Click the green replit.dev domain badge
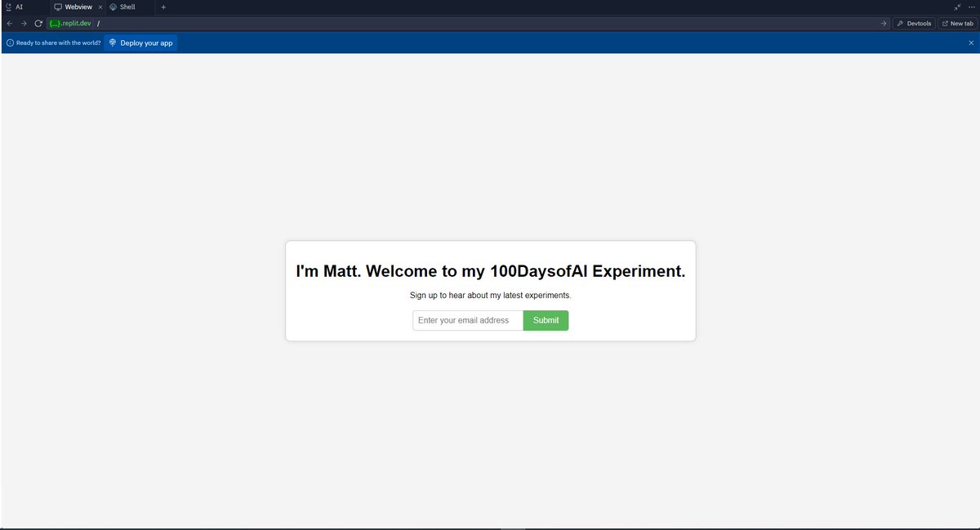 (x=69, y=24)
